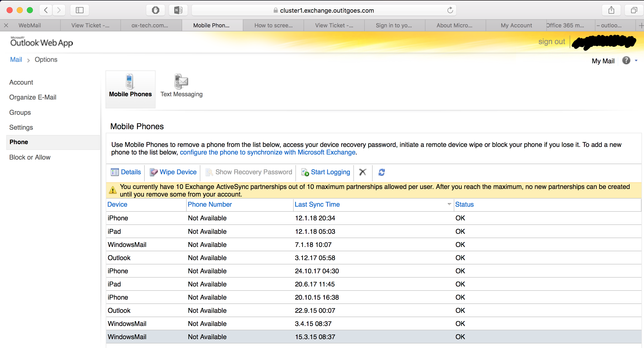Click the Details toolbar button
The image size is (644, 348).
click(126, 172)
